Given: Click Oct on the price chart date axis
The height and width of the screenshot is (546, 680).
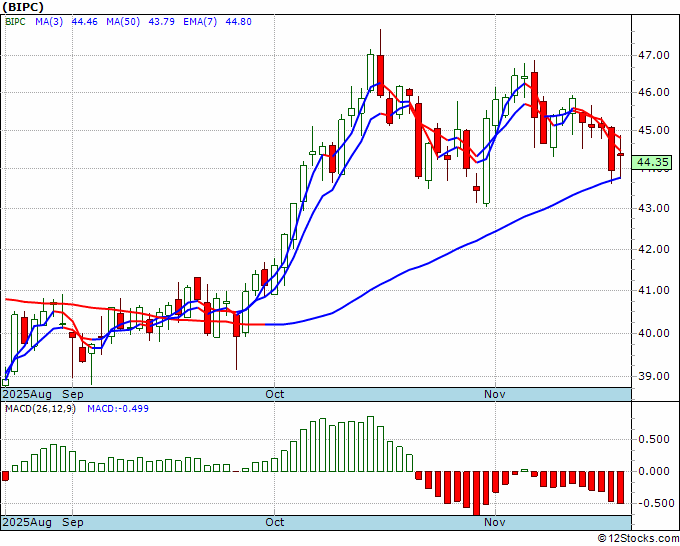Looking at the screenshot, I should [275, 394].
